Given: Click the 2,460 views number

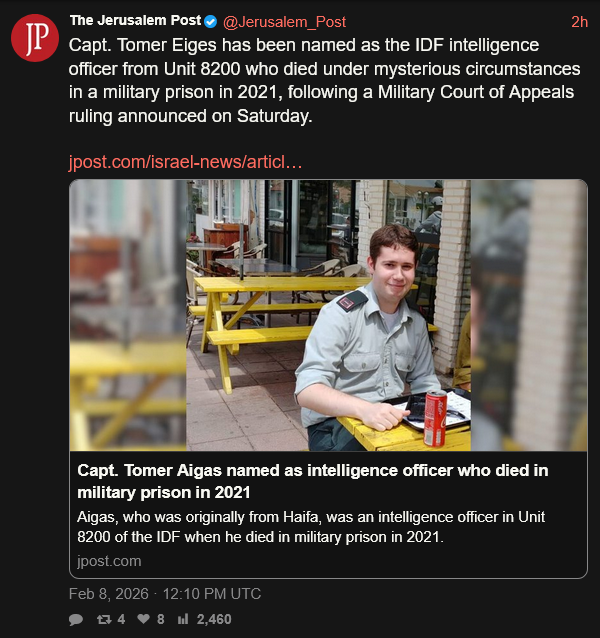Looking at the screenshot, I should pos(214,619).
